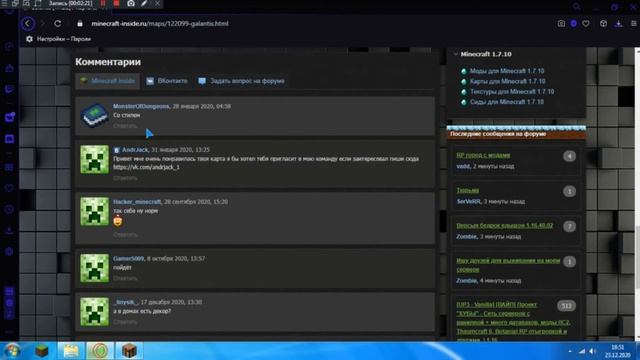The image size is (640, 360).
Task: Open the cube extensions icon in sidebar
Action: coord(9,252)
